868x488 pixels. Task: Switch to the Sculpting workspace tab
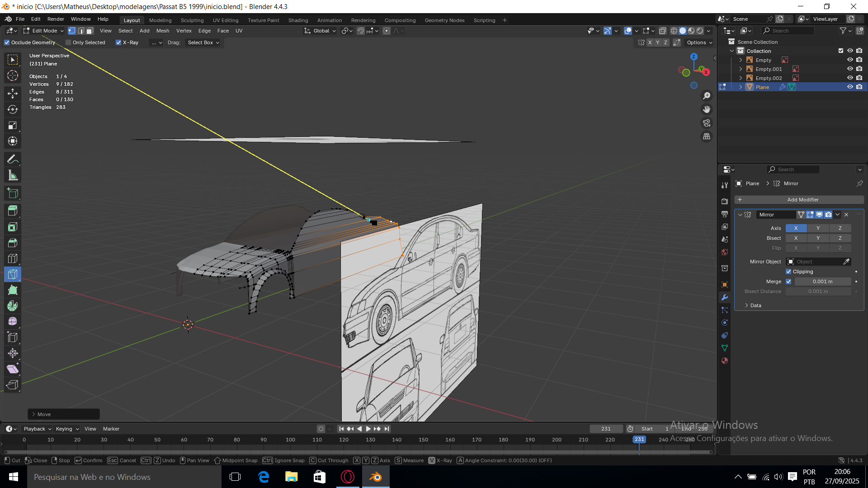[192, 20]
